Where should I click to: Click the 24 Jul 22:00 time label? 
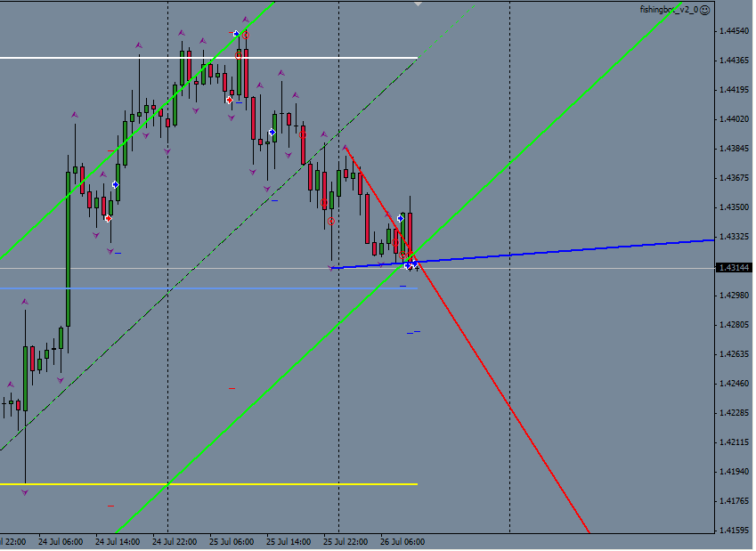click(x=175, y=542)
